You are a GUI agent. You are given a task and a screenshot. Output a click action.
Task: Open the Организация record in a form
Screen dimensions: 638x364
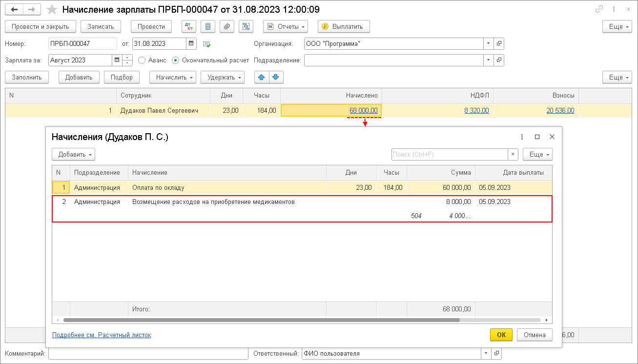point(498,43)
